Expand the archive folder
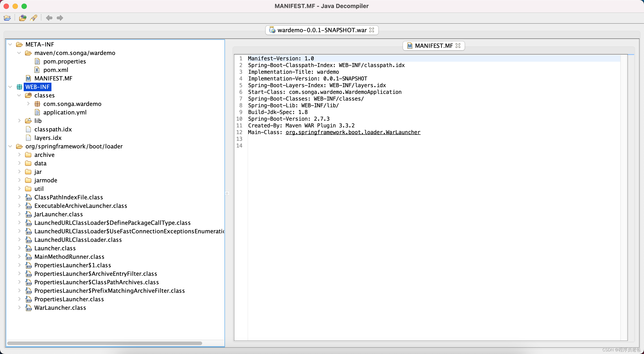 pyautogui.click(x=19, y=155)
